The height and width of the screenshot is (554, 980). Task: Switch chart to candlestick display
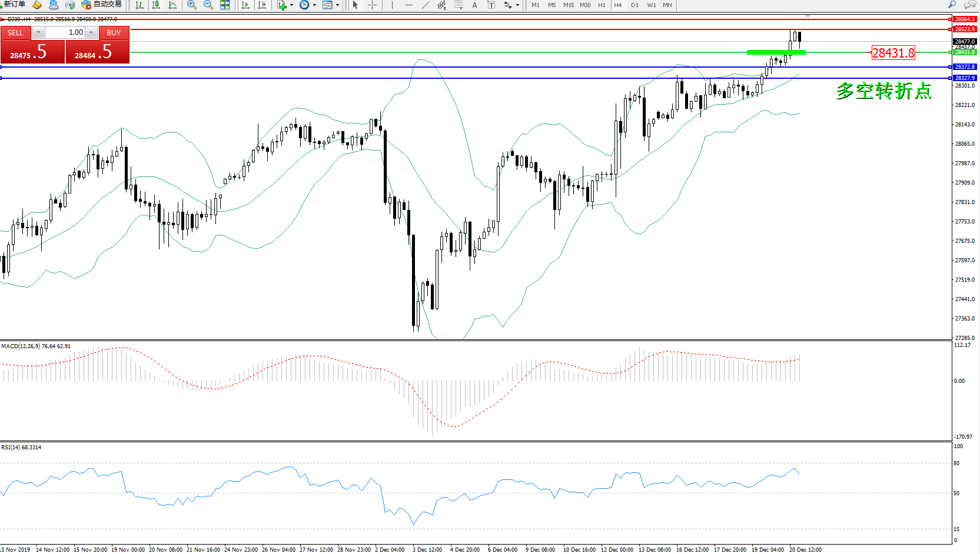(156, 5)
